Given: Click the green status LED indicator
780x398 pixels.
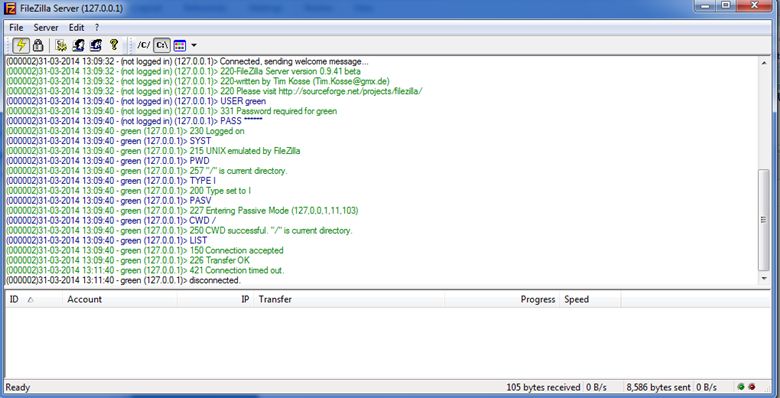Looking at the screenshot, I should point(741,387).
